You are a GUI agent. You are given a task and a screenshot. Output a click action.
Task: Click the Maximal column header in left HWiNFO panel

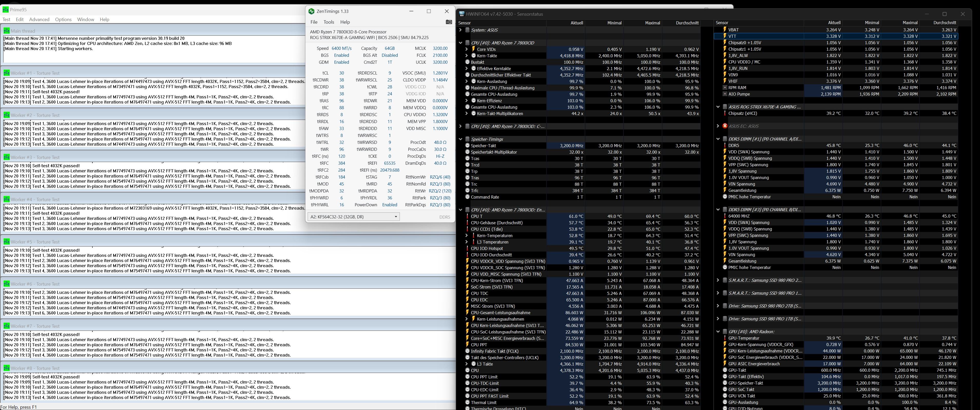(642, 23)
